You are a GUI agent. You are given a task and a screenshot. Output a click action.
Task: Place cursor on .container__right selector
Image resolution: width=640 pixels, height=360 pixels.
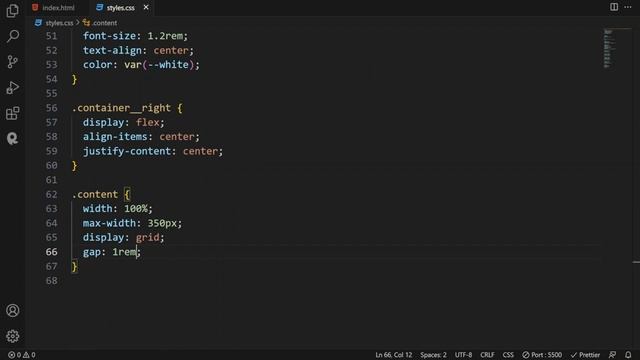(121, 108)
